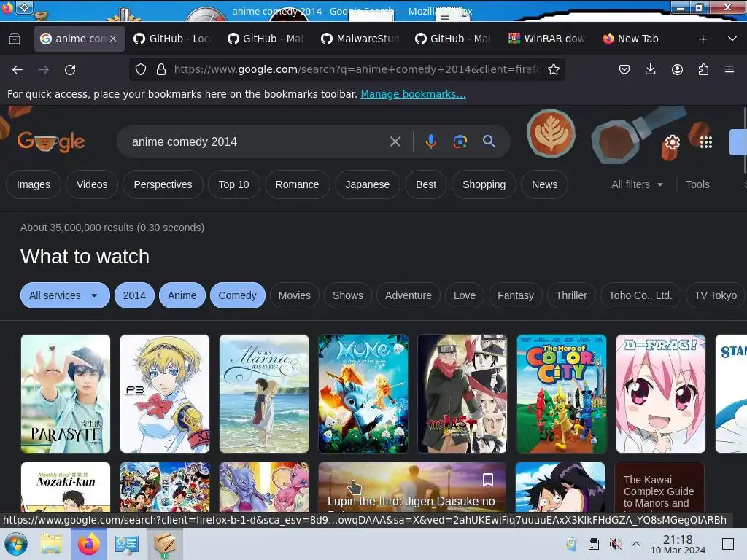
Task: Open the Firefox hamburger menu
Action: point(729,69)
